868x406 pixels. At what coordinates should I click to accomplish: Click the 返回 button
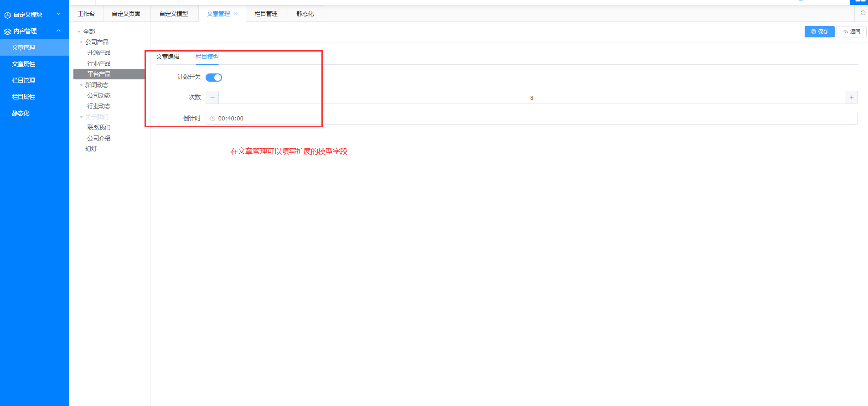851,31
